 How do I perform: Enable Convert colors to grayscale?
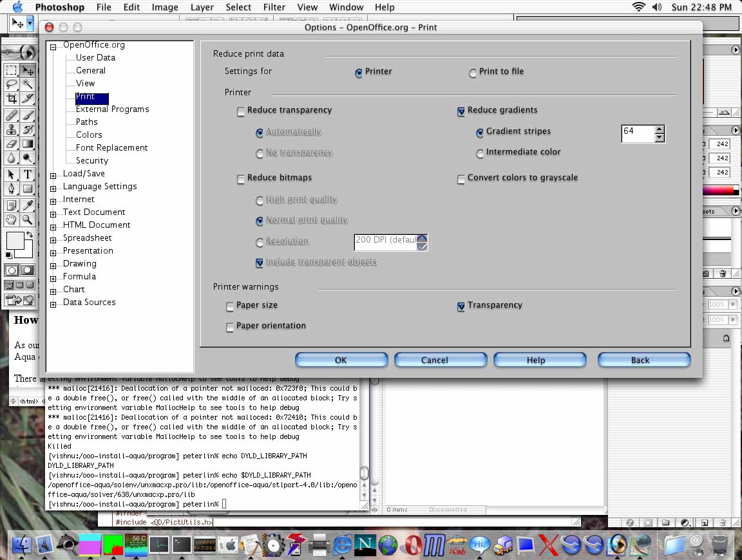click(x=461, y=179)
